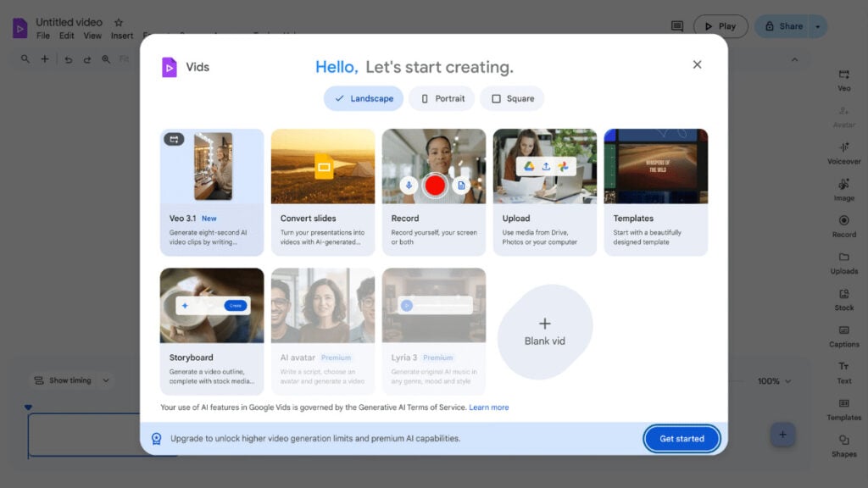Viewport: 868px width, 488px height.
Task: Create a Blank vid
Action: (545, 332)
